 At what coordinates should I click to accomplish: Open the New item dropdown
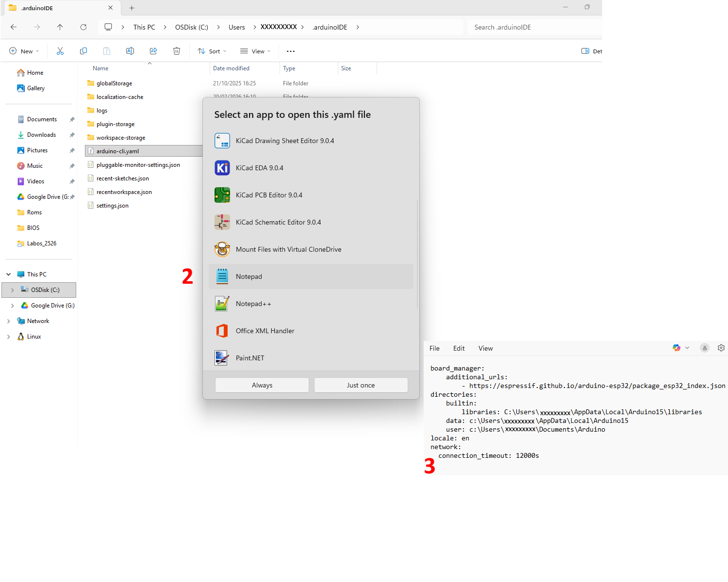coord(24,51)
